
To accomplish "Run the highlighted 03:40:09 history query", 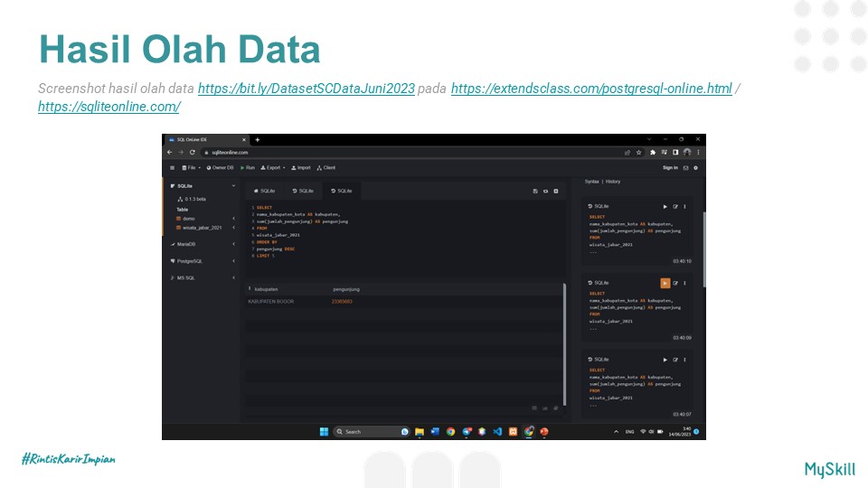I will coord(665,283).
